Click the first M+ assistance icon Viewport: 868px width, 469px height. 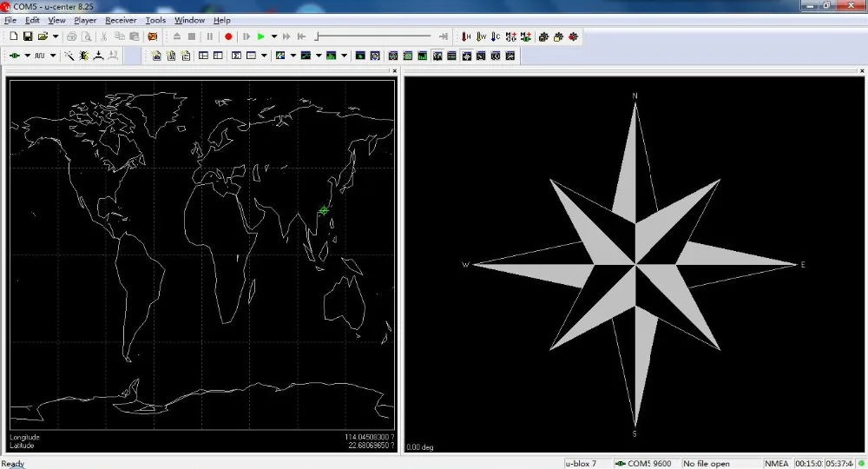tap(510, 36)
